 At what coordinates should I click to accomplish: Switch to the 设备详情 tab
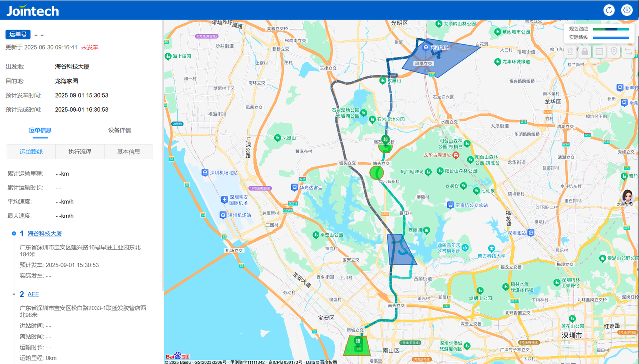pos(120,130)
